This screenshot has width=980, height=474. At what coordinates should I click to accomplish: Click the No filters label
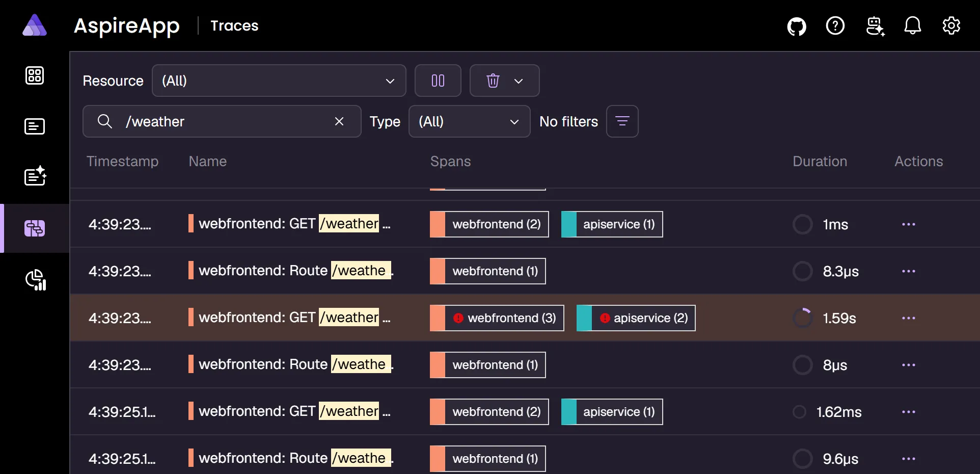[x=568, y=121]
